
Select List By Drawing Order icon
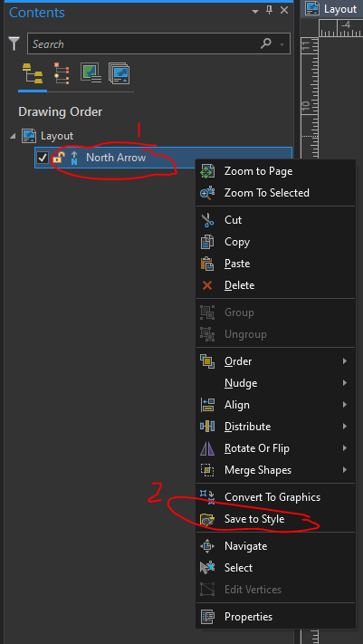tap(33, 74)
